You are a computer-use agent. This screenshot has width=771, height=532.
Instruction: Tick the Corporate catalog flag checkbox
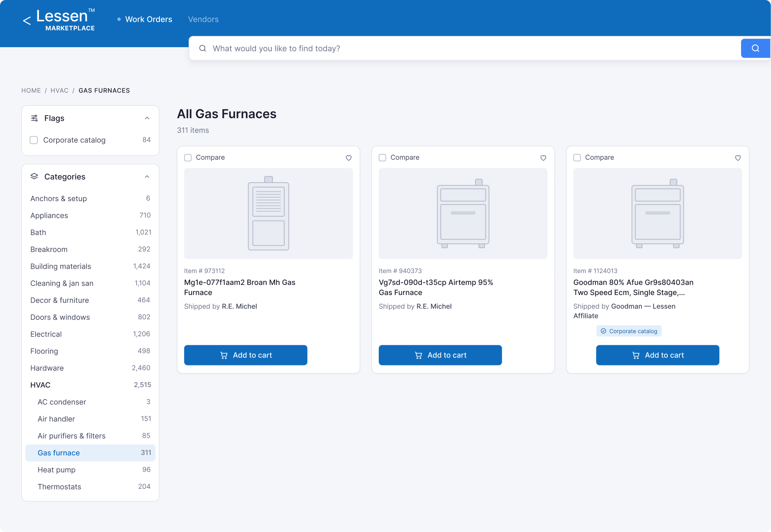click(34, 140)
